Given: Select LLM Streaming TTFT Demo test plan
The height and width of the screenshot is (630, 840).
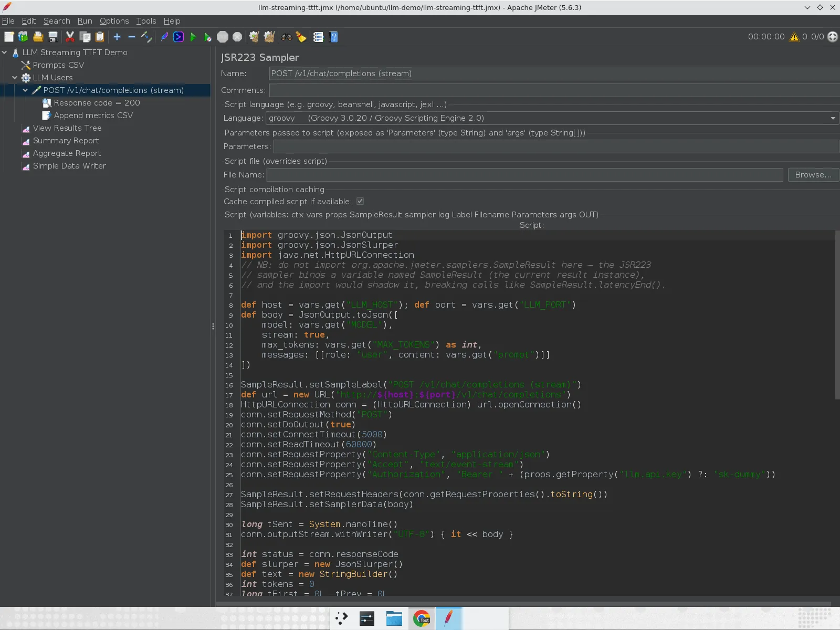Looking at the screenshot, I should click(75, 52).
